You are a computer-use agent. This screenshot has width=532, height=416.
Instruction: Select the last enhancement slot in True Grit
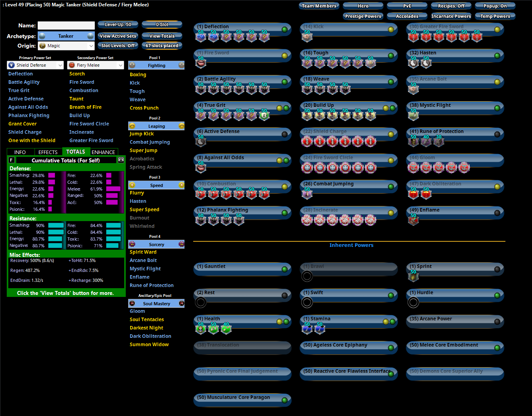[264, 115]
